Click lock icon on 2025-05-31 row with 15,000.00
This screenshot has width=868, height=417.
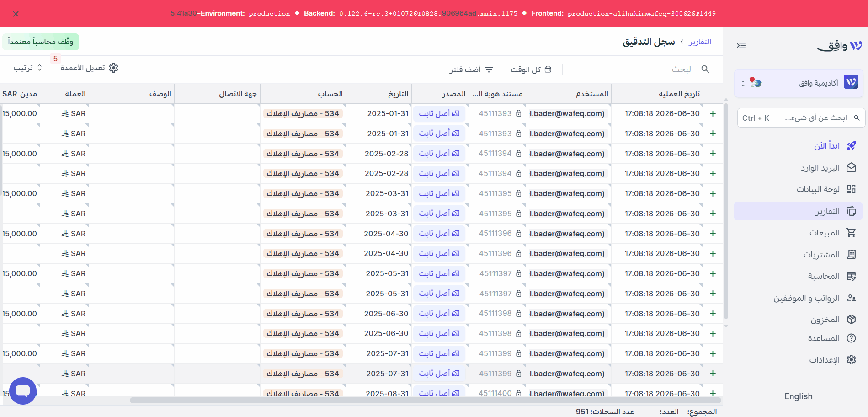(518, 273)
